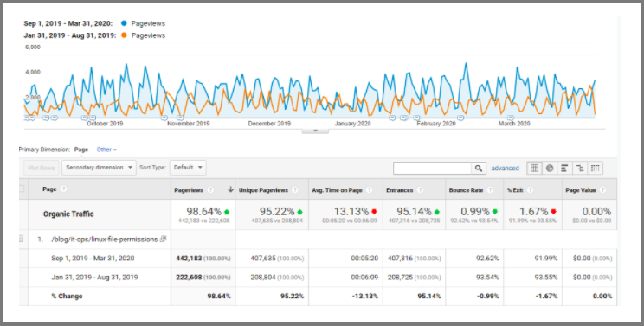The image size is (644, 326).
Task: Click the Pageviews sort descending arrow
Action: (230, 189)
